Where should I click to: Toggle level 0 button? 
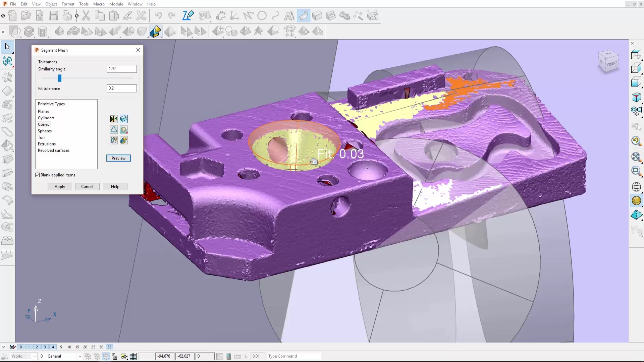21,347
